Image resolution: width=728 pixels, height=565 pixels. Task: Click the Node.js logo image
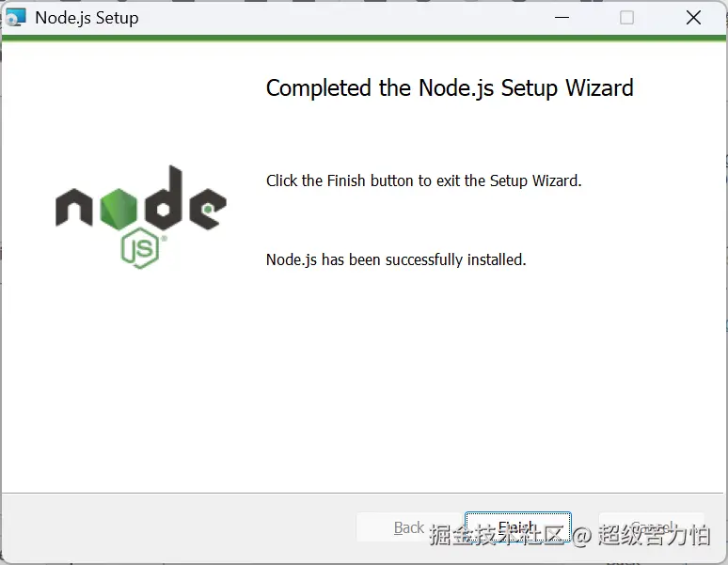(x=141, y=216)
